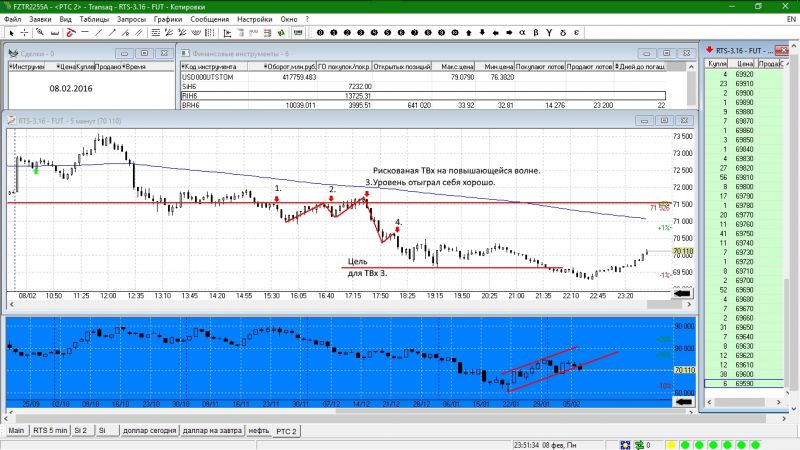Screen dimensions: 800x450
Task: Click scroll-up arrow of instruments table
Action: (x=691, y=67)
